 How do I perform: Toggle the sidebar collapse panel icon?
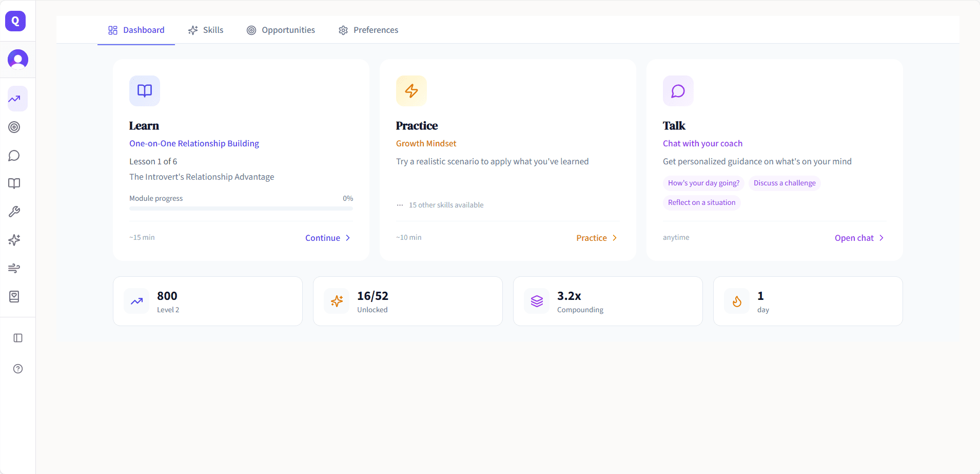18,338
